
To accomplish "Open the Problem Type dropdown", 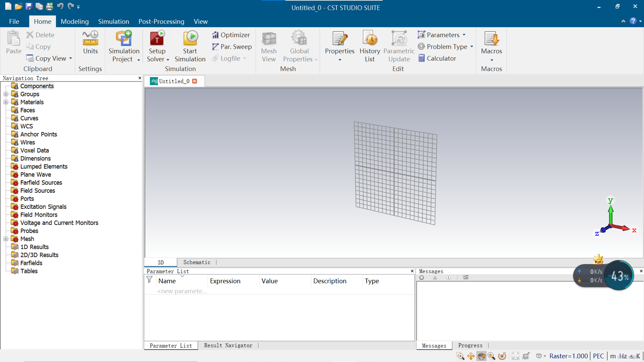I will pos(472,47).
